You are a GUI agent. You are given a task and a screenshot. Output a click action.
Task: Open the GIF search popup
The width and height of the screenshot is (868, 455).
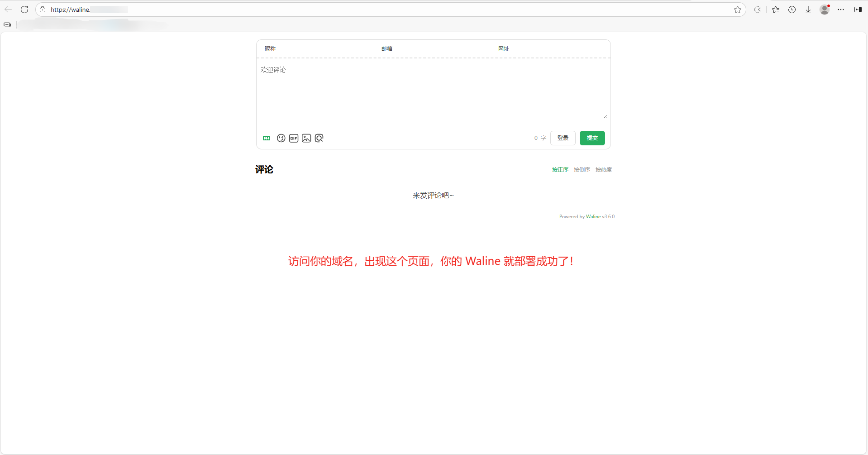pos(294,138)
